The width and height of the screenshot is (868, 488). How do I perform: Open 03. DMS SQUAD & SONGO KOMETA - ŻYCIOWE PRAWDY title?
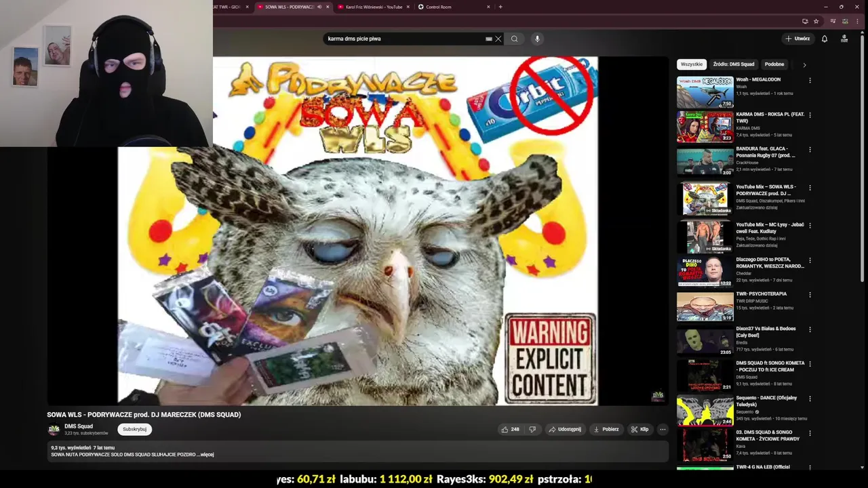click(768, 435)
